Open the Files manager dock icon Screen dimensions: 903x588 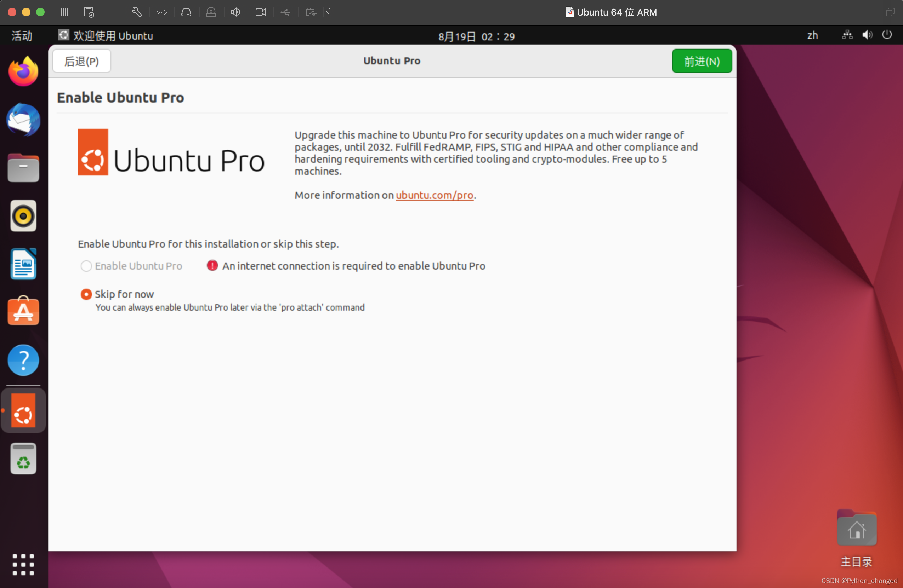click(23, 168)
